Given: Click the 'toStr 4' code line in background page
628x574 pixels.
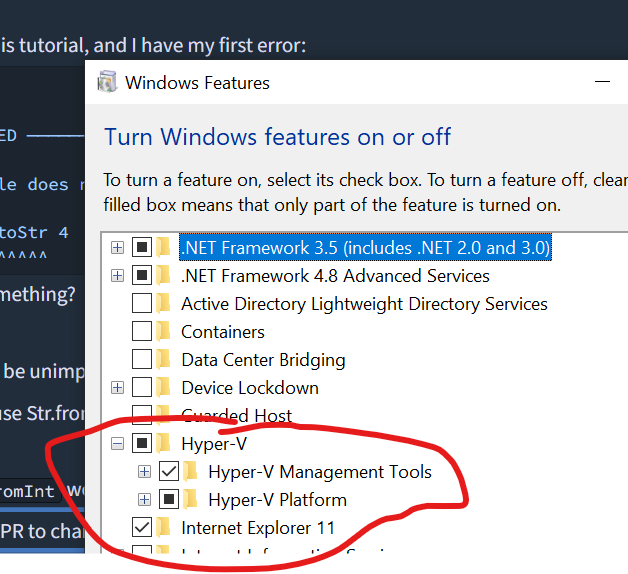Looking at the screenshot, I should (34, 232).
